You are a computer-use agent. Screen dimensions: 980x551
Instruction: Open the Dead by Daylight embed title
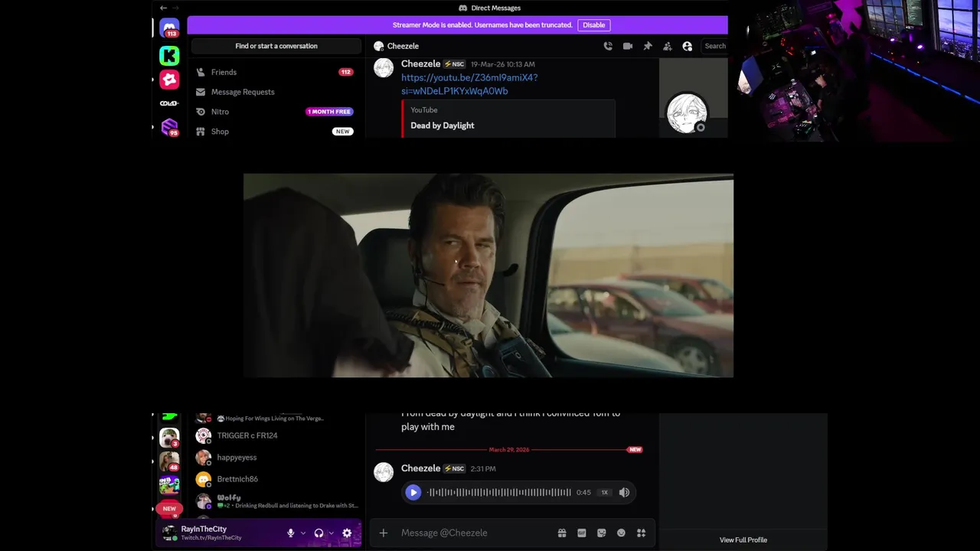click(443, 126)
